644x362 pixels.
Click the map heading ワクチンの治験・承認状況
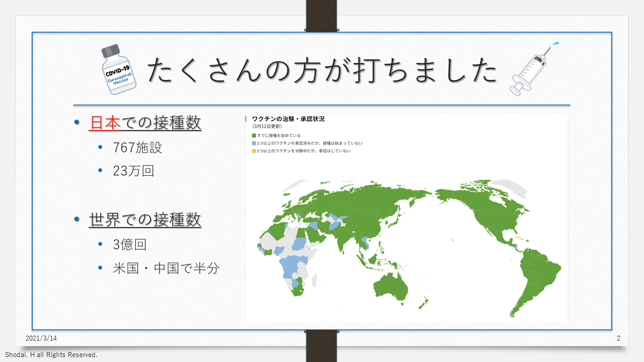pyautogui.click(x=288, y=119)
